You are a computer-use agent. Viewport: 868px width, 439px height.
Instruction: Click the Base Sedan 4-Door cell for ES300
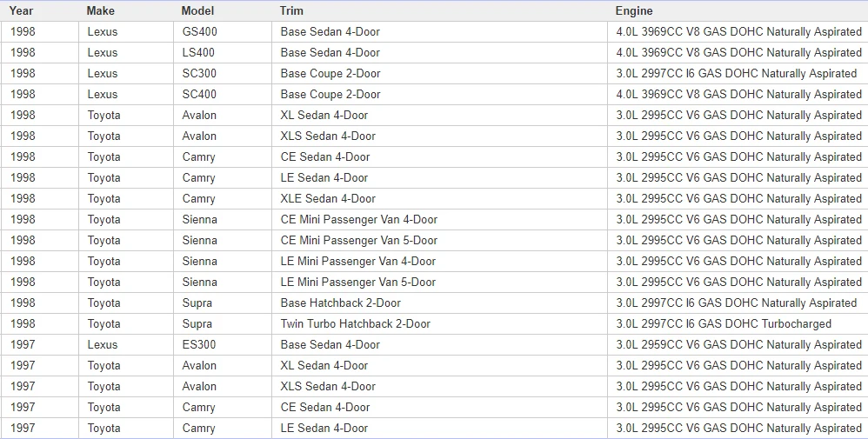tap(439, 345)
